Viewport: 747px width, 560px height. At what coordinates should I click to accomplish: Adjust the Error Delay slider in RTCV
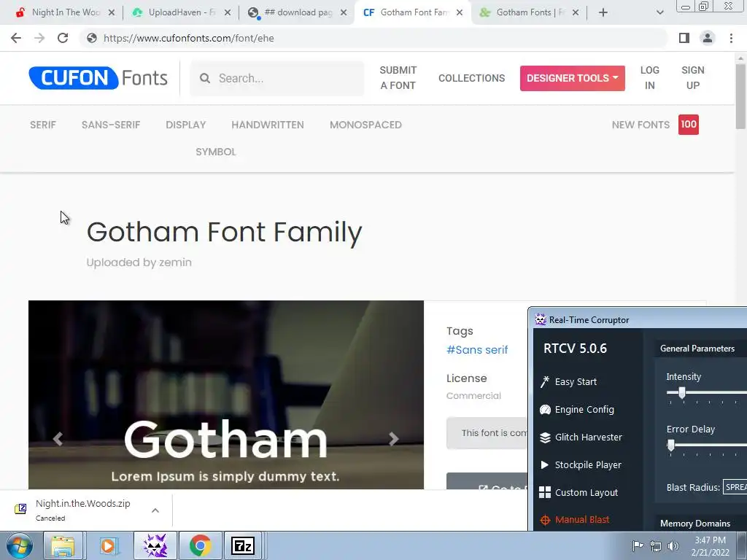(x=671, y=446)
